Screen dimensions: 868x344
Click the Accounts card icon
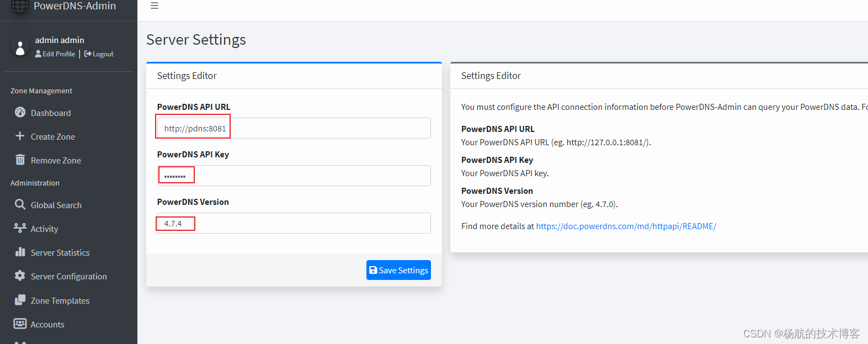[20, 324]
